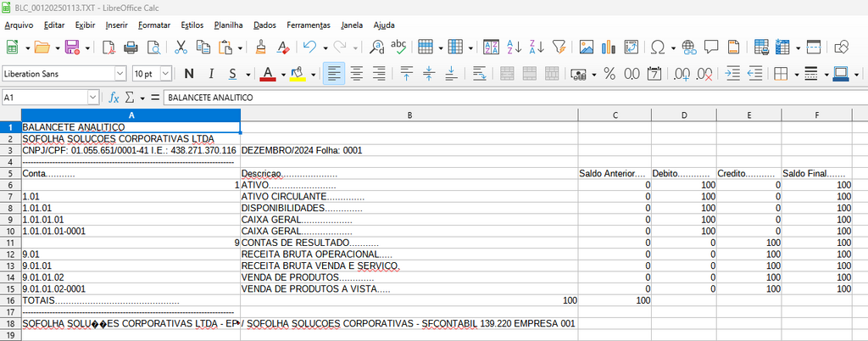
Task: Open the Ferramentas menu
Action: (308, 25)
